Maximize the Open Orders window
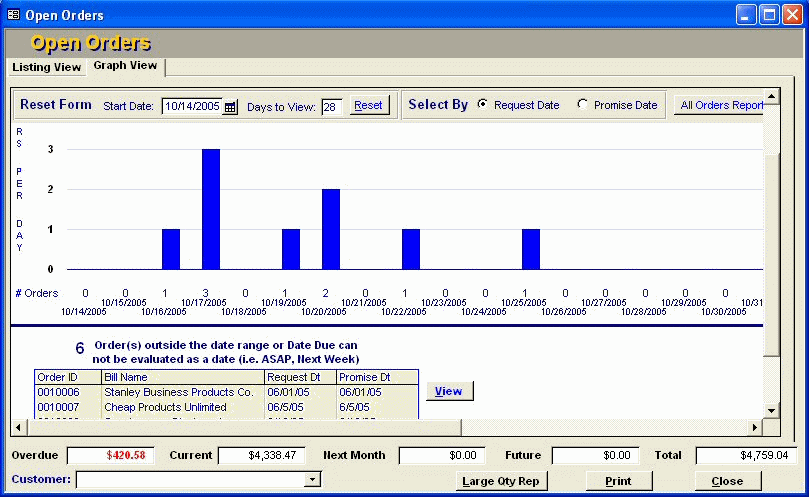 tap(769, 15)
